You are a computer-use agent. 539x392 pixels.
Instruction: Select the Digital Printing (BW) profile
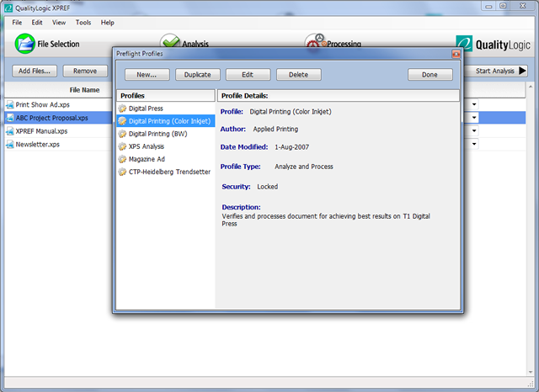166,134
